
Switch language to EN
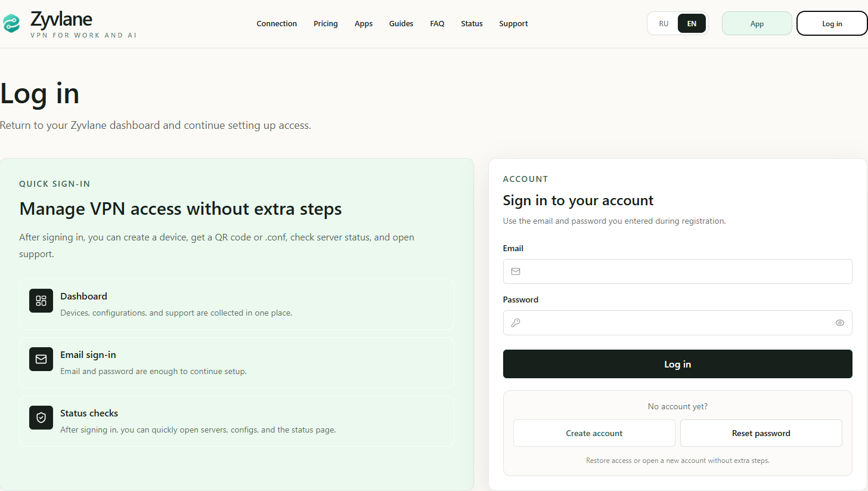coord(692,24)
